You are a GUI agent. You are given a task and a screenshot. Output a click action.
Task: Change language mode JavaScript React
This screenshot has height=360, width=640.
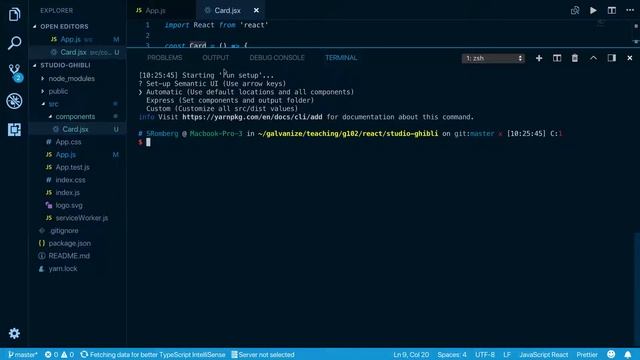[x=544, y=354]
